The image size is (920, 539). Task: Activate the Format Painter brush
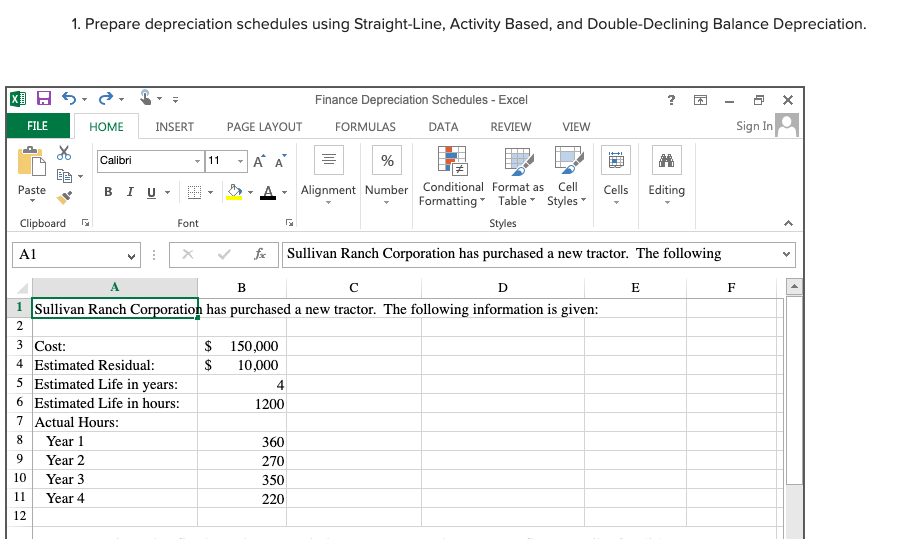coord(64,198)
